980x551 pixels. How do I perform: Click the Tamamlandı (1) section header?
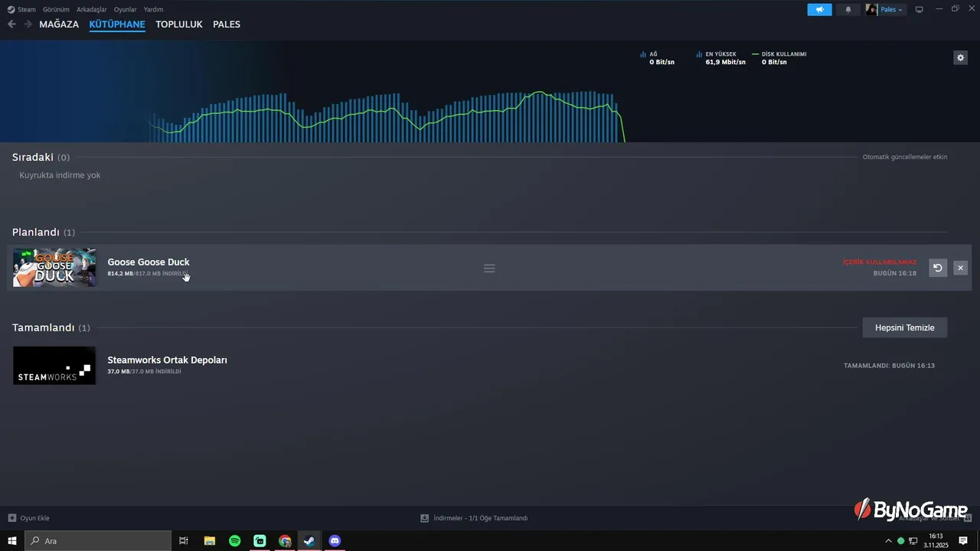pyautogui.click(x=51, y=328)
